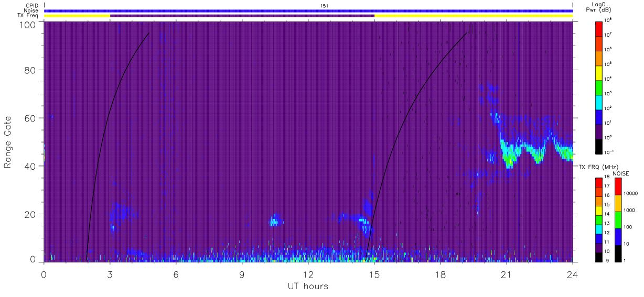Click the 10000 label on the NOISE scale
This screenshot has width=644, height=297.
pos(630,194)
